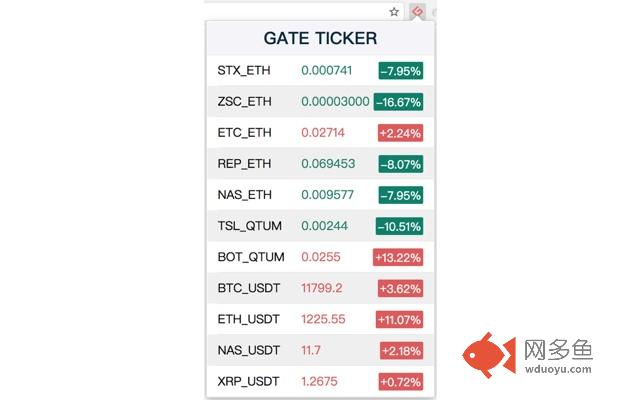Select the ETC_ETH ticker row
This screenshot has width=640, height=400.
[x=320, y=133]
